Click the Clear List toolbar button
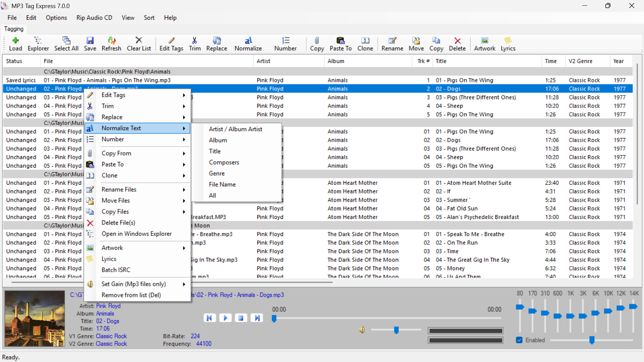Image resolution: width=644 pixels, height=362 pixels. (139, 44)
